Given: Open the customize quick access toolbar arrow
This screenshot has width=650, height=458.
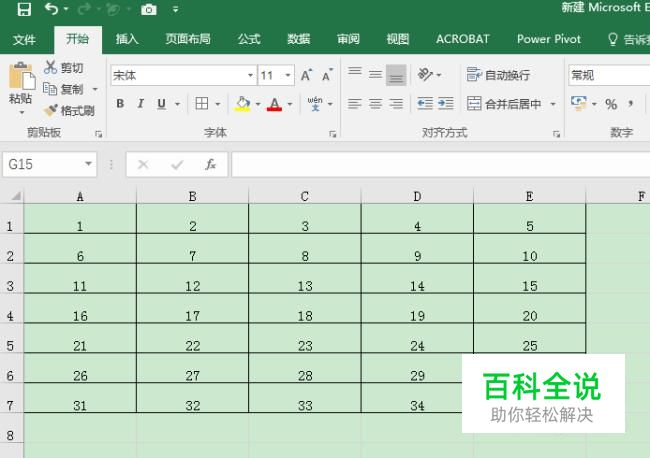Looking at the screenshot, I should (176, 9).
